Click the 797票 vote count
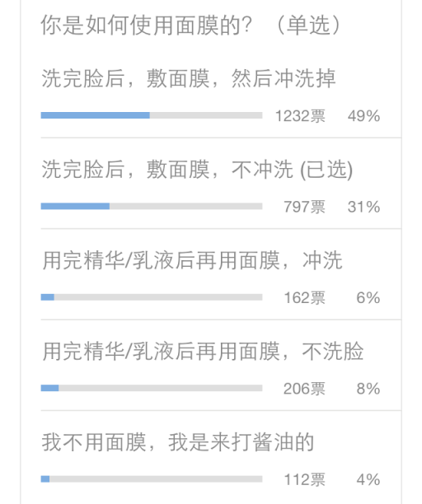The width and height of the screenshot is (422, 504). [x=304, y=207]
